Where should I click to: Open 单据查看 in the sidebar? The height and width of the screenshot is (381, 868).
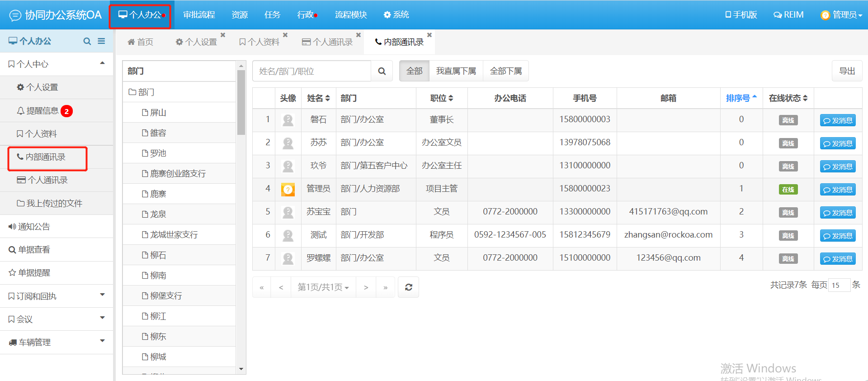pyautogui.click(x=57, y=250)
